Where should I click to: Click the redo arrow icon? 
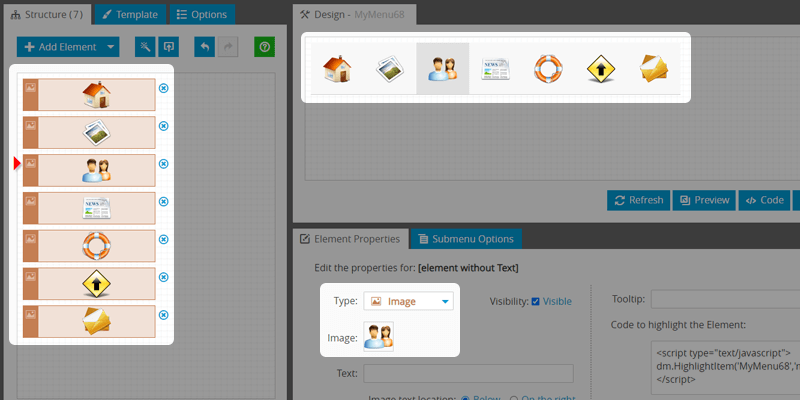pyautogui.click(x=228, y=47)
